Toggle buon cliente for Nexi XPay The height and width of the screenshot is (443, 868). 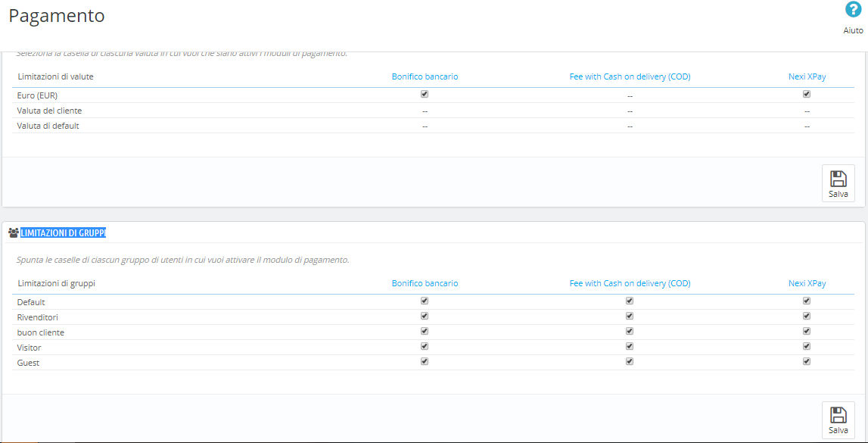click(807, 331)
